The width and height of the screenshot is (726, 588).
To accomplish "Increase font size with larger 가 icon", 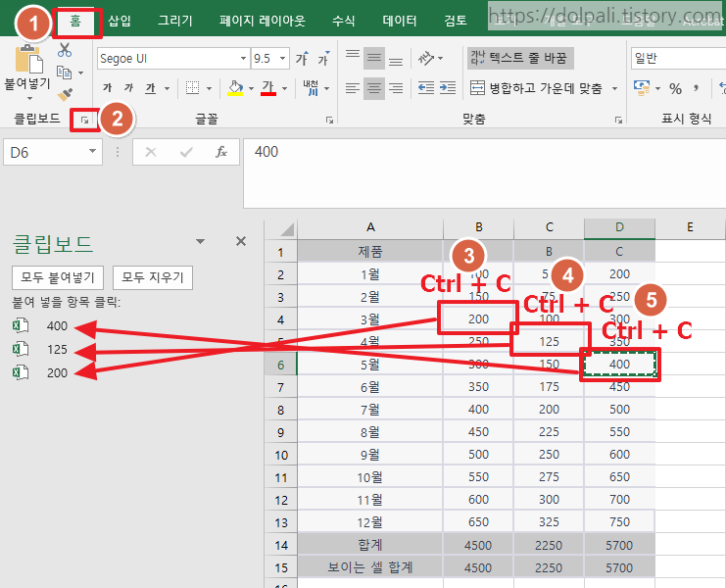I will tap(302, 59).
